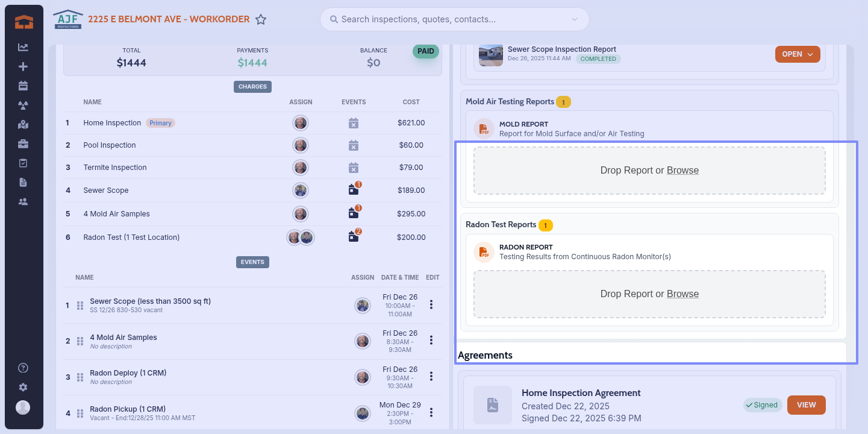Open the contacts people icon in sidebar

(23, 202)
